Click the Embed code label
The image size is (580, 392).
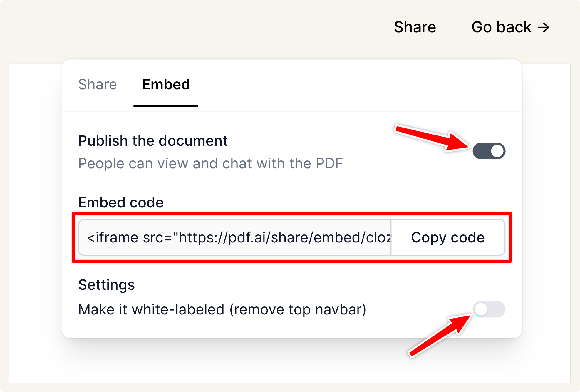pos(121,202)
